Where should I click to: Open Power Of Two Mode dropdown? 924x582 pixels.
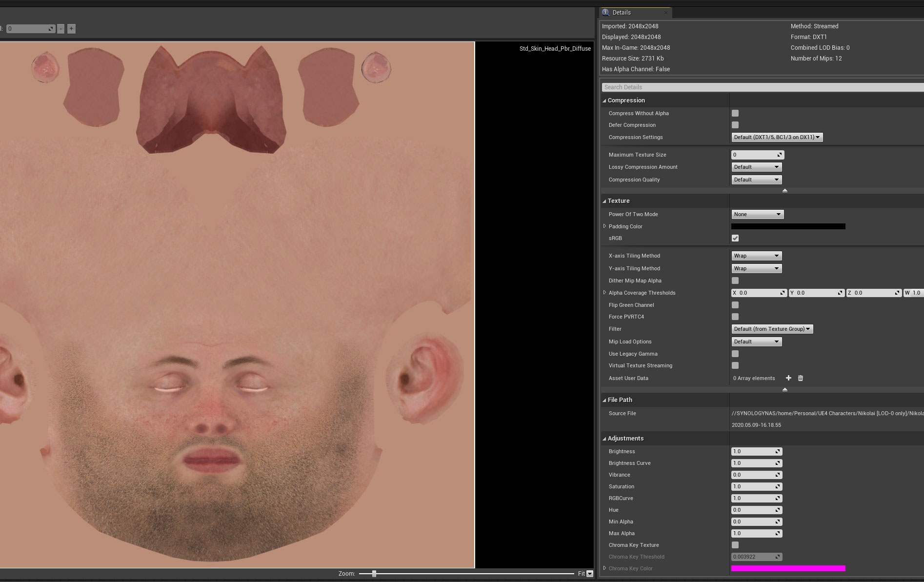(757, 214)
